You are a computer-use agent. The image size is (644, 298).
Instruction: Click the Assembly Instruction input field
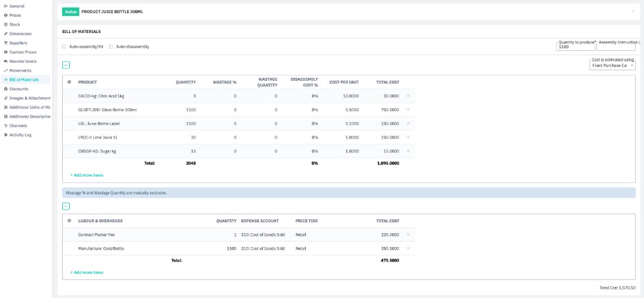tap(616, 47)
